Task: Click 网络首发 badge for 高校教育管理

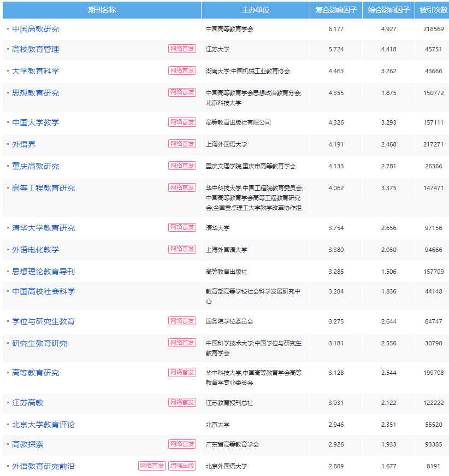Action: pyautogui.click(x=182, y=49)
